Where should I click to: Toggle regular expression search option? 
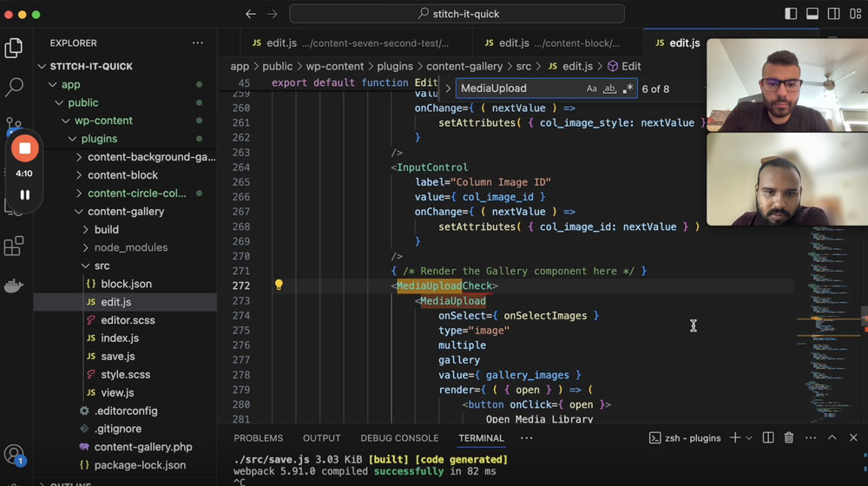pos(628,89)
